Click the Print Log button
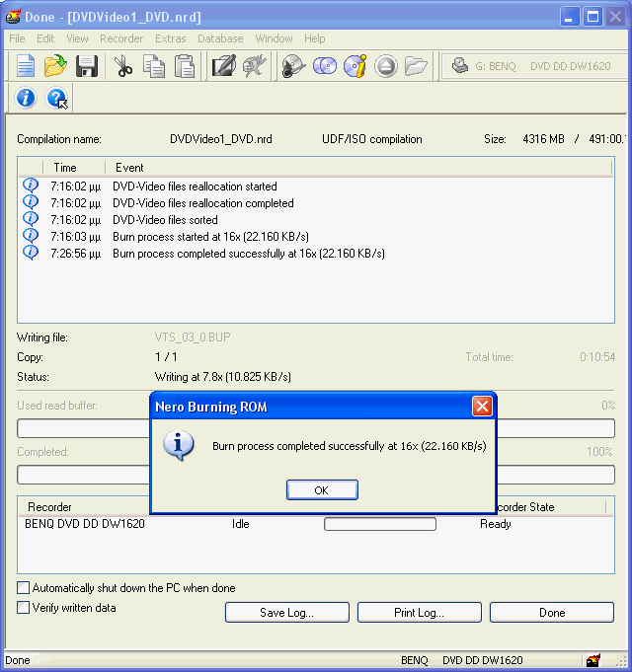The image size is (632, 672). click(x=419, y=613)
